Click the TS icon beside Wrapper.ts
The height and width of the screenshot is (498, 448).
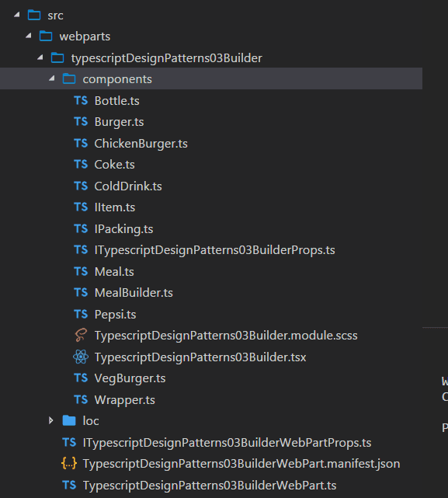tap(81, 399)
